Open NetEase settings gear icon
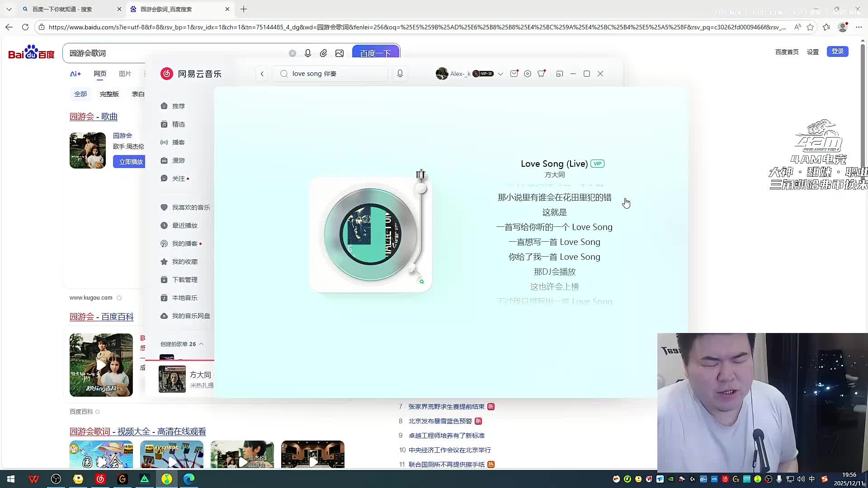The height and width of the screenshot is (488, 868). [528, 74]
